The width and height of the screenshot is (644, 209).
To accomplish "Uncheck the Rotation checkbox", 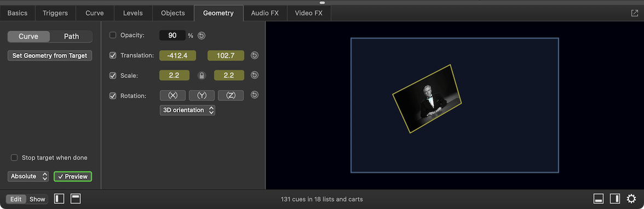I will (113, 96).
